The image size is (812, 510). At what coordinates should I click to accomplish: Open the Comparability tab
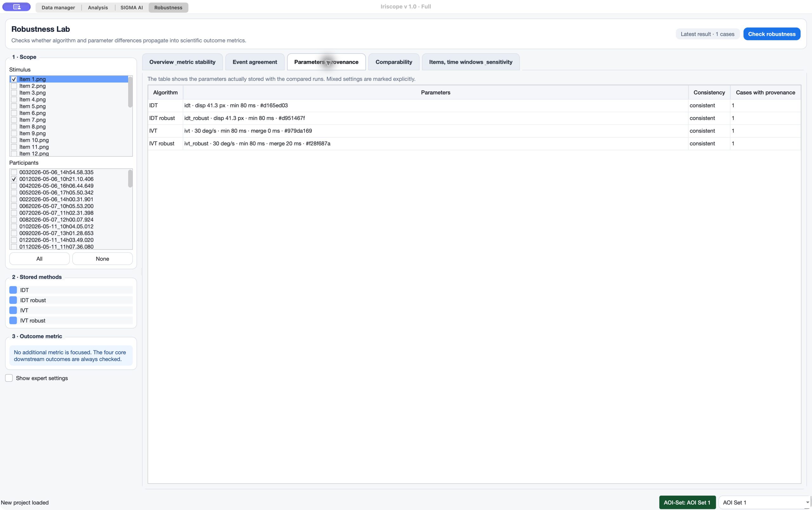tap(394, 62)
